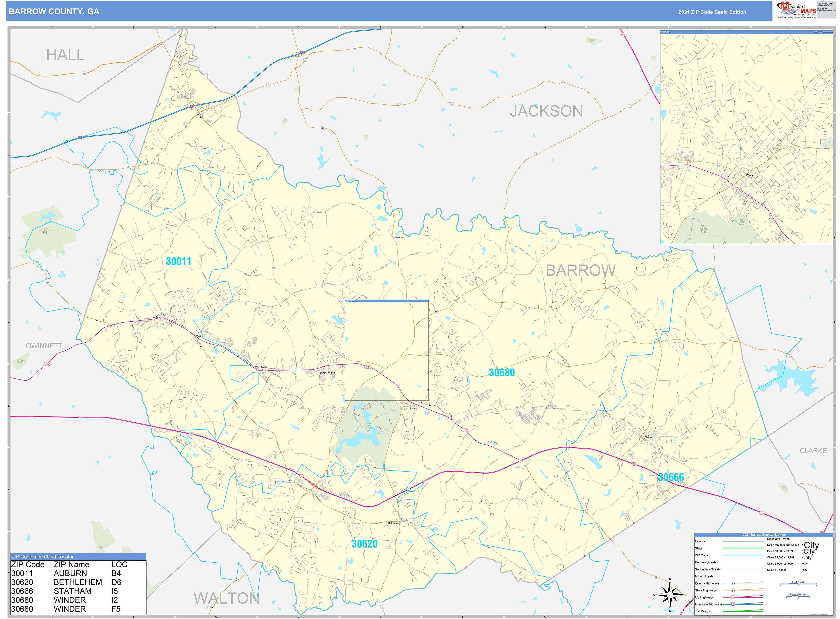This screenshot has height=619, width=840.
Task: Click the Scale in Kilometers bar
Action: 798,596
